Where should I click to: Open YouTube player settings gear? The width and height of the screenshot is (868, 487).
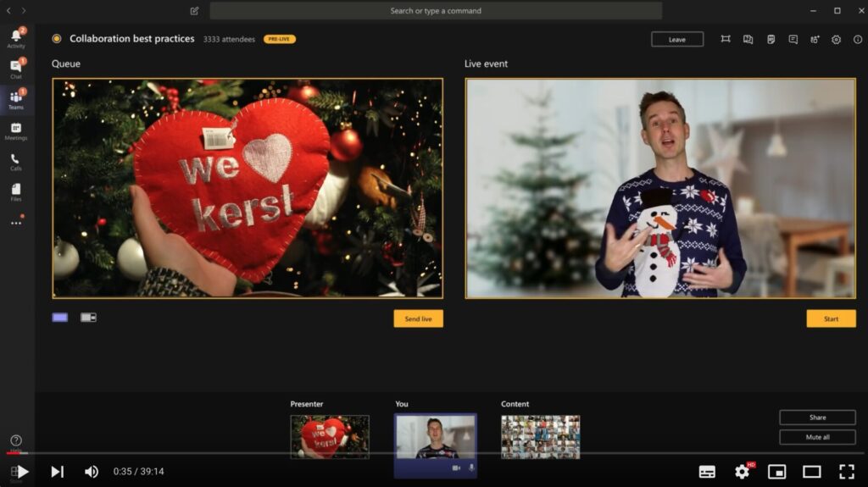(743, 472)
